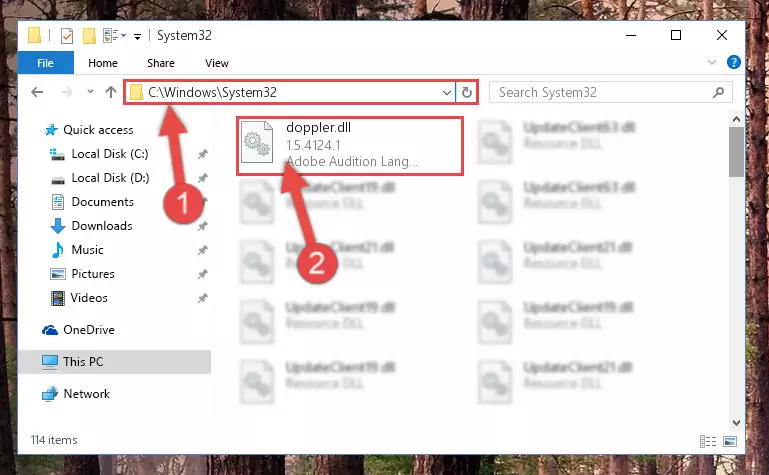
Task: Toggle the pin next to Music
Action: click(202, 250)
